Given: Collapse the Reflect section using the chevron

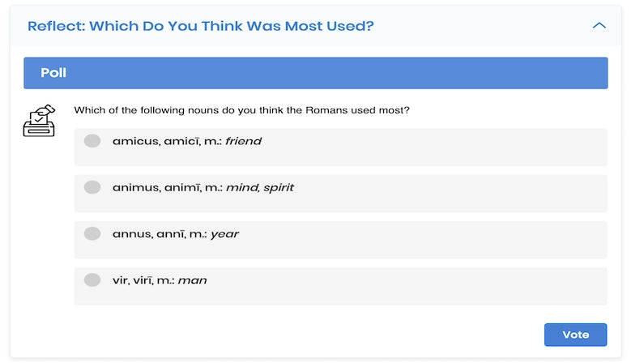Looking at the screenshot, I should click(599, 26).
